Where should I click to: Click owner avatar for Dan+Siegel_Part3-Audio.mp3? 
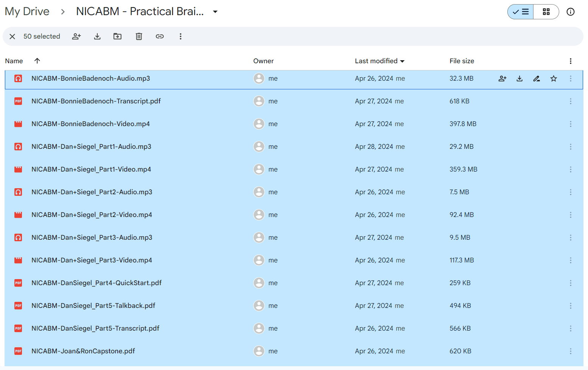click(x=259, y=237)
